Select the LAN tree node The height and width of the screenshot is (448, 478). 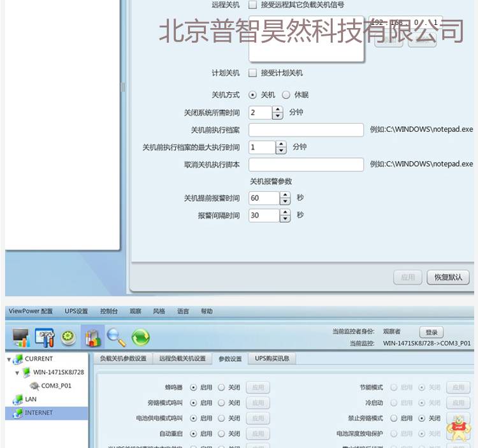pos(31,399)
